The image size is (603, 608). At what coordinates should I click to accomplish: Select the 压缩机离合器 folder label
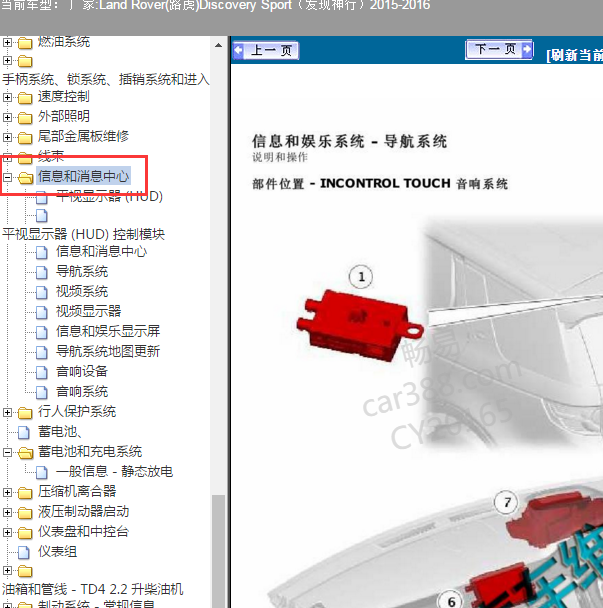click(77, 492)
